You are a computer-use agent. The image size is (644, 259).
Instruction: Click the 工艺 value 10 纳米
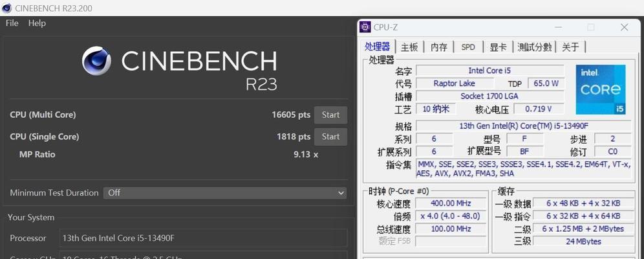click(435, 109)
